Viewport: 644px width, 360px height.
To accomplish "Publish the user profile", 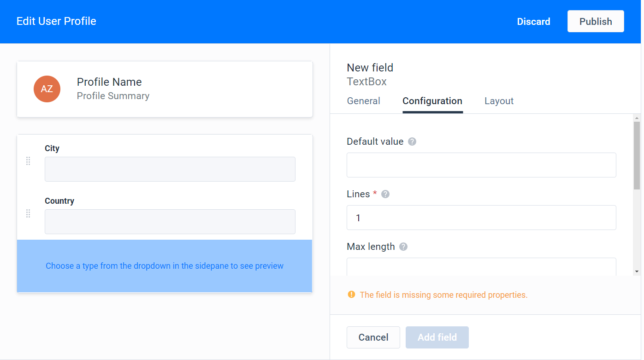I will point(595,21).
